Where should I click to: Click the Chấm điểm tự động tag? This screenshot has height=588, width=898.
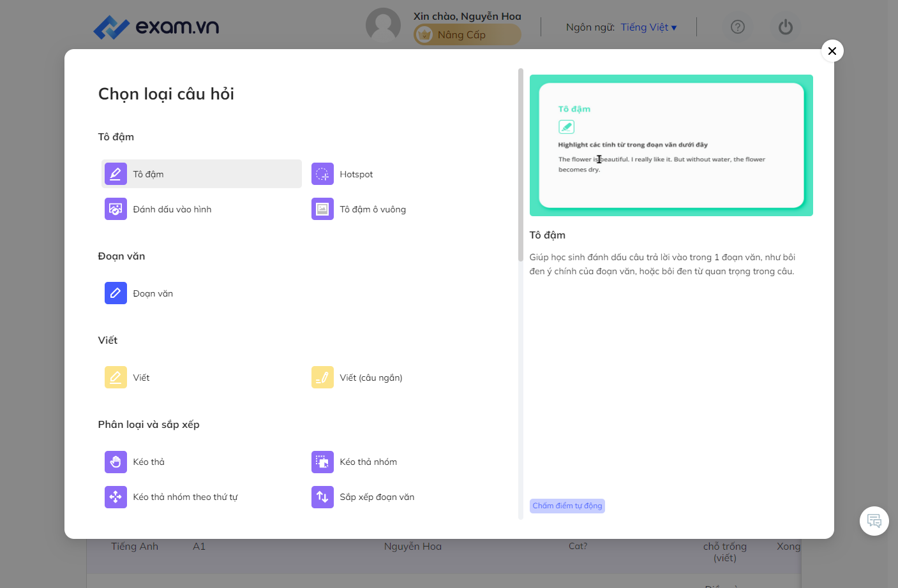tap(567, 506)
